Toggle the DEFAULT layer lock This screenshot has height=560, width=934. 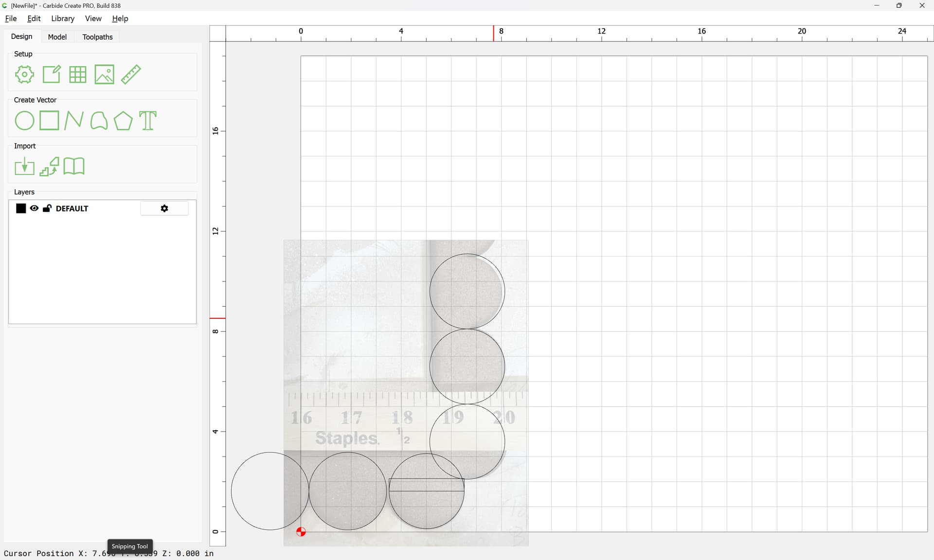(47, 208)
